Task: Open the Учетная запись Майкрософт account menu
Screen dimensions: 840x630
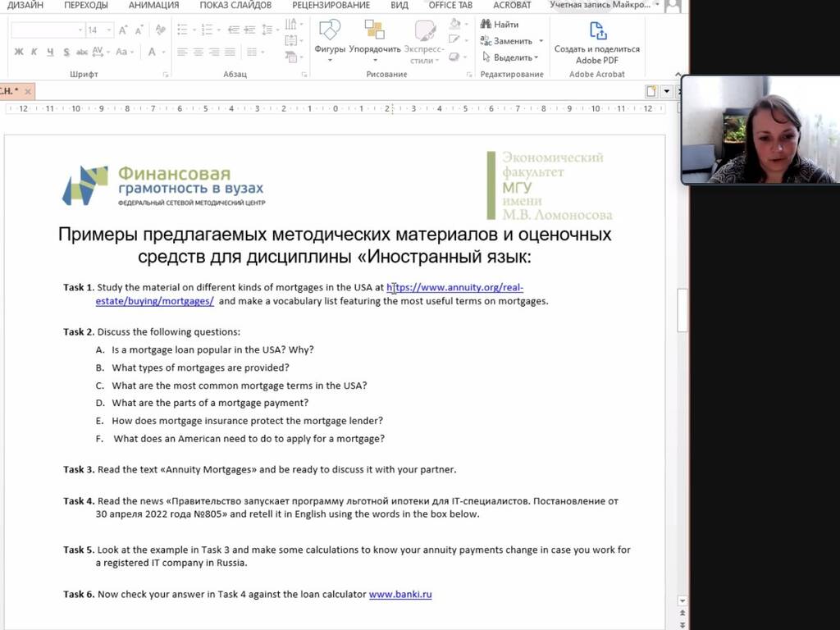Action: 605,5
